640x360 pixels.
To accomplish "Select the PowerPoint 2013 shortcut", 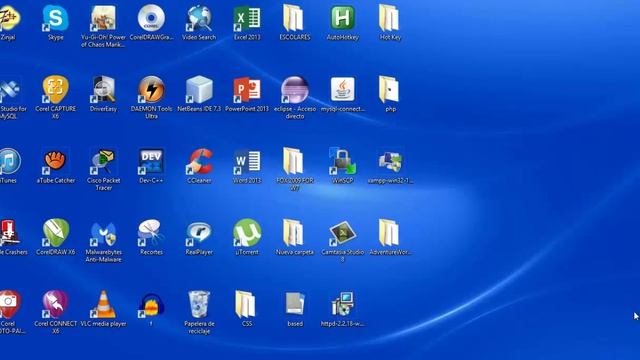I will (x=247, y=90).
